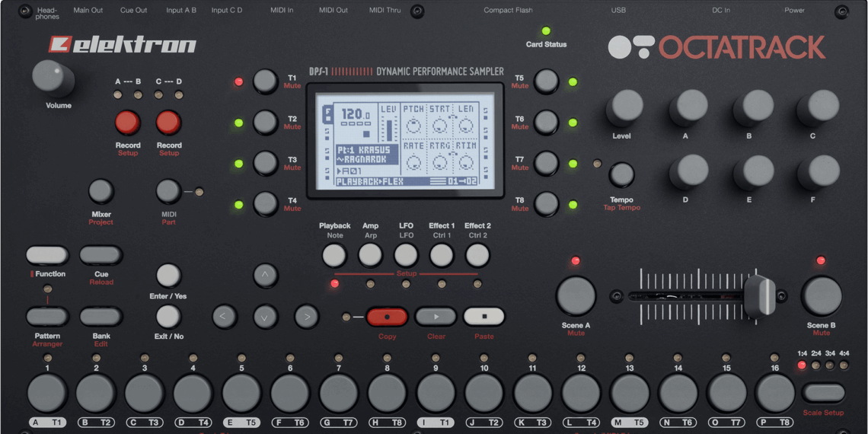Toggle the Scene A mute button
This screenshot has width=868, height=434.
(x=576, y=295)
